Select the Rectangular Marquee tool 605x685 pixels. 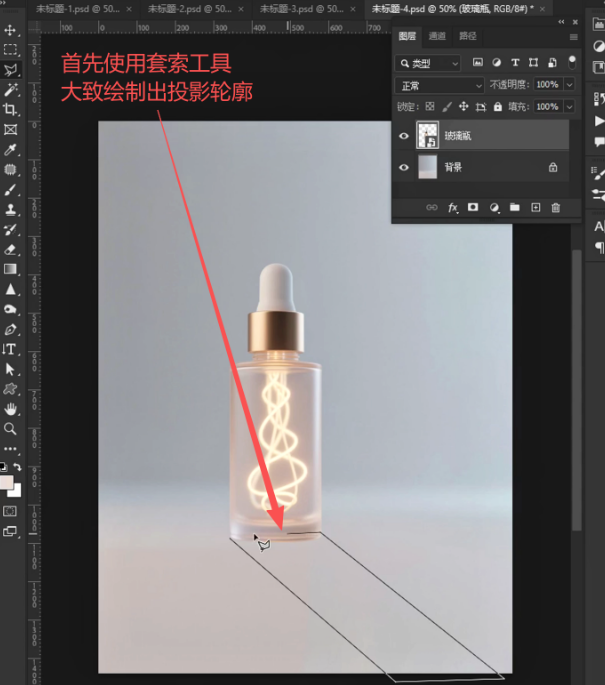pyautogui.click(x=10, y=49)
